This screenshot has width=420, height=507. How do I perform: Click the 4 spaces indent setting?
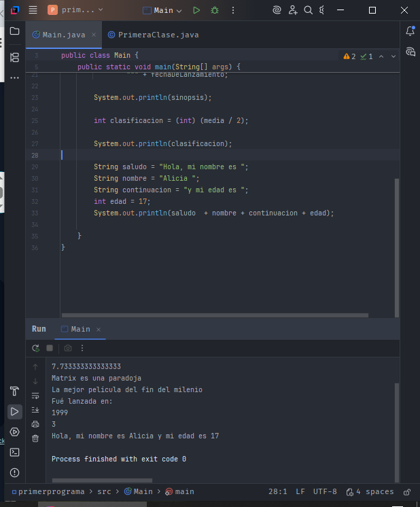point(370,491)
